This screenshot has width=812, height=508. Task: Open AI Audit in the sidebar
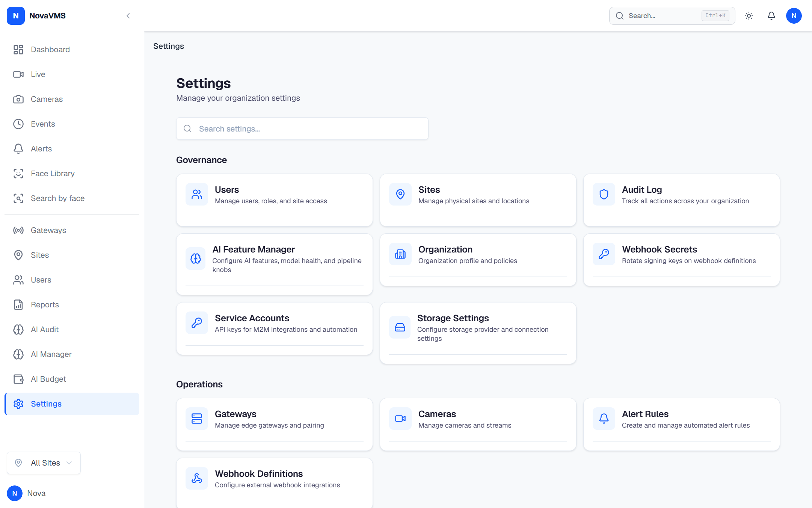click(72, 330)
